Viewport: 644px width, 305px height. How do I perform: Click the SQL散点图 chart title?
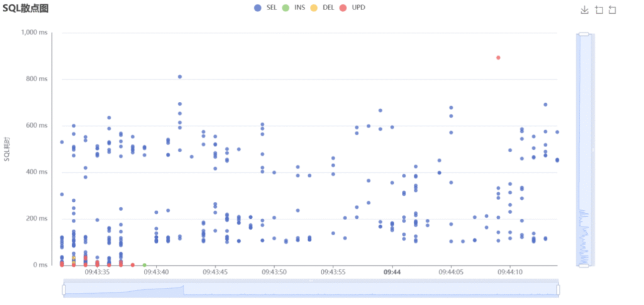pos(26,8)
